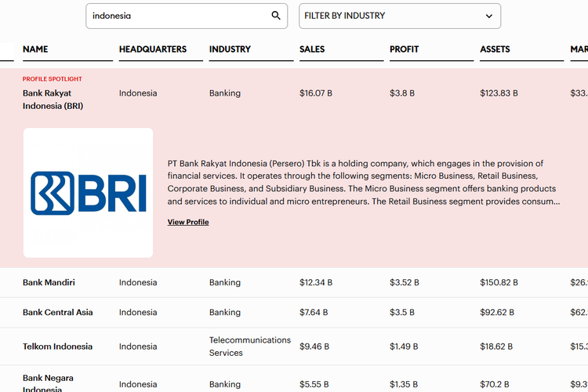Open the Bank Central Asia entry
The height and width of the screenshot is (392, 588).
click(x=58, y=312)
